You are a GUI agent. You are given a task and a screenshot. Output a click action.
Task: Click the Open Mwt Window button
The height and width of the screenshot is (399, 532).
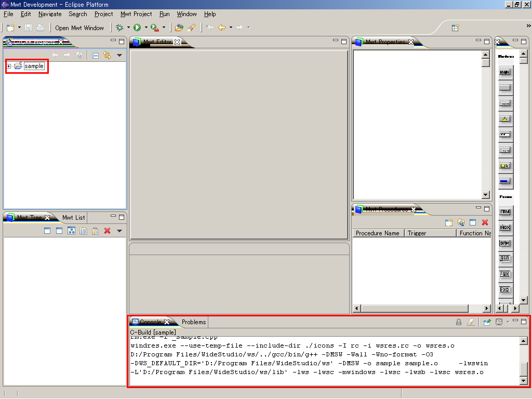click(79, 28)
